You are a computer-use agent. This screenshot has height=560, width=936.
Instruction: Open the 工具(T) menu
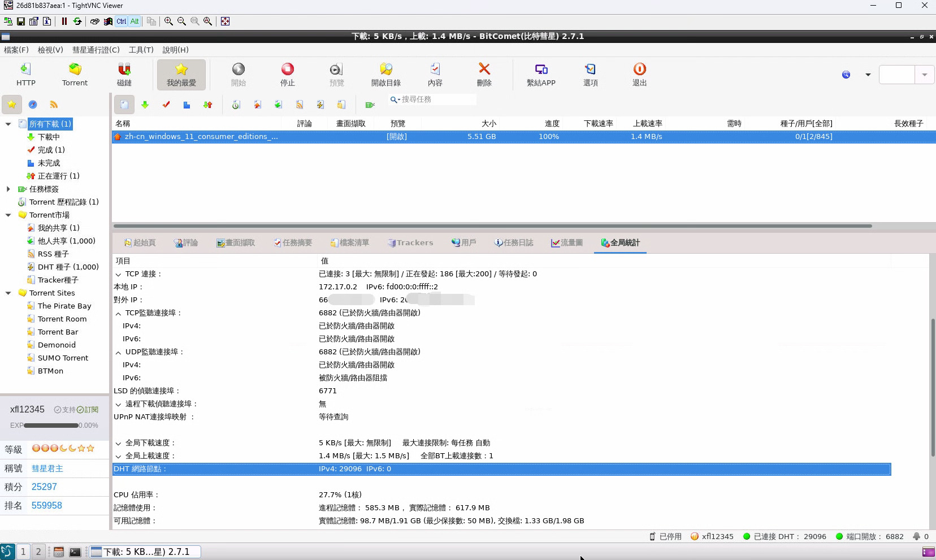141,50
